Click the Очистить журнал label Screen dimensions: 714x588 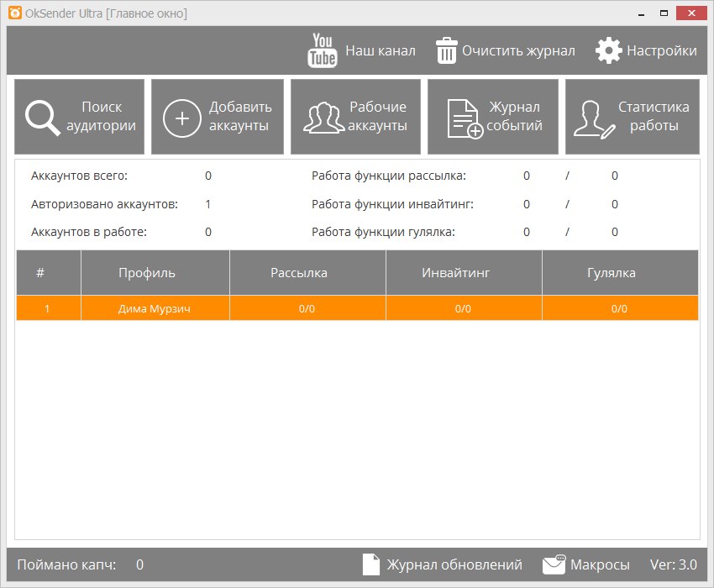coord(518,50)
